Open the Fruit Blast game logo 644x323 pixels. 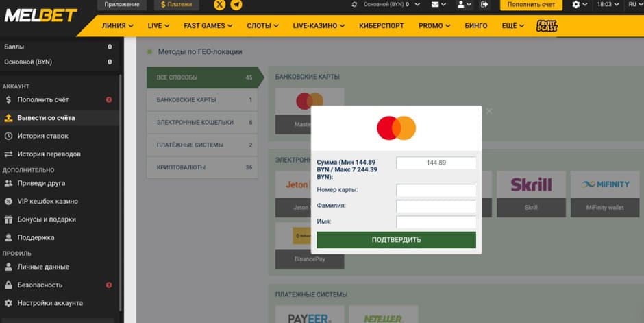(547, 26)
